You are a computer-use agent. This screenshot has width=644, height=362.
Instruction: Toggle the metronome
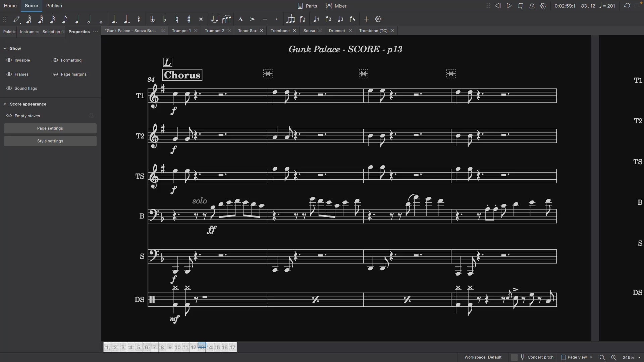click(x=532, y=6)
